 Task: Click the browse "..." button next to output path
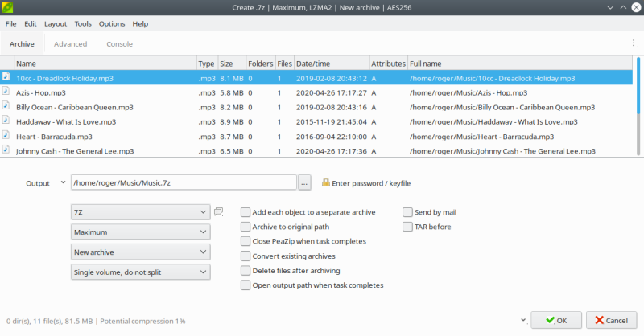click(x=304, y=183)
